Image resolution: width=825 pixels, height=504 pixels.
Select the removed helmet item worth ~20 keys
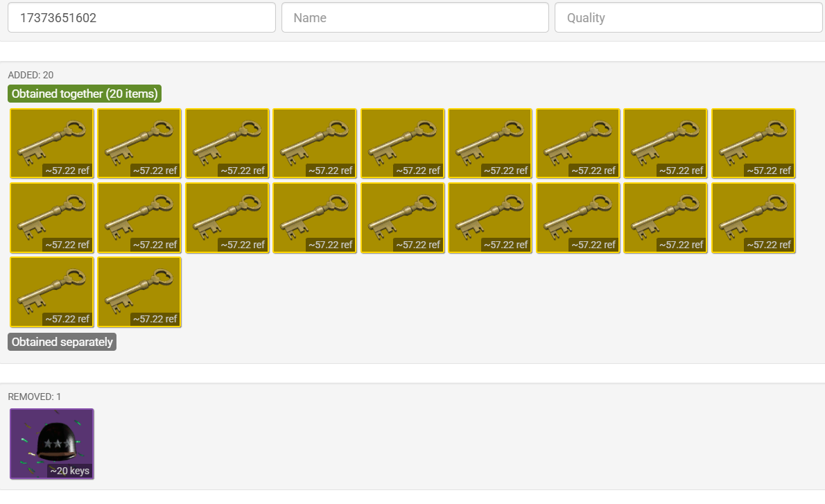click(x=51, y=444)
